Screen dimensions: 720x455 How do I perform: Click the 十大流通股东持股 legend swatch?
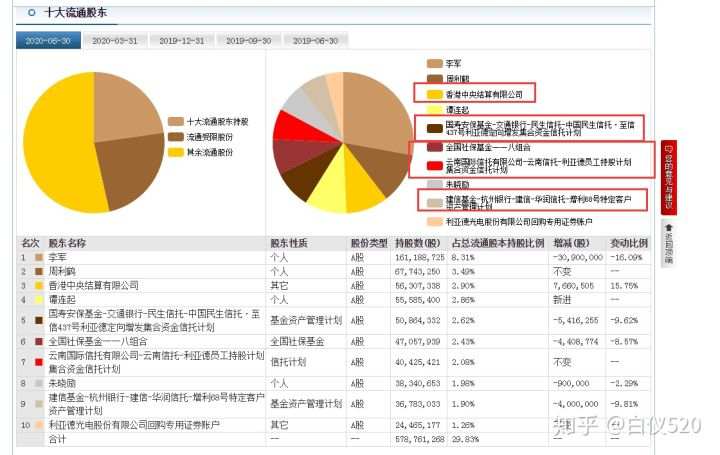[175, 122]
